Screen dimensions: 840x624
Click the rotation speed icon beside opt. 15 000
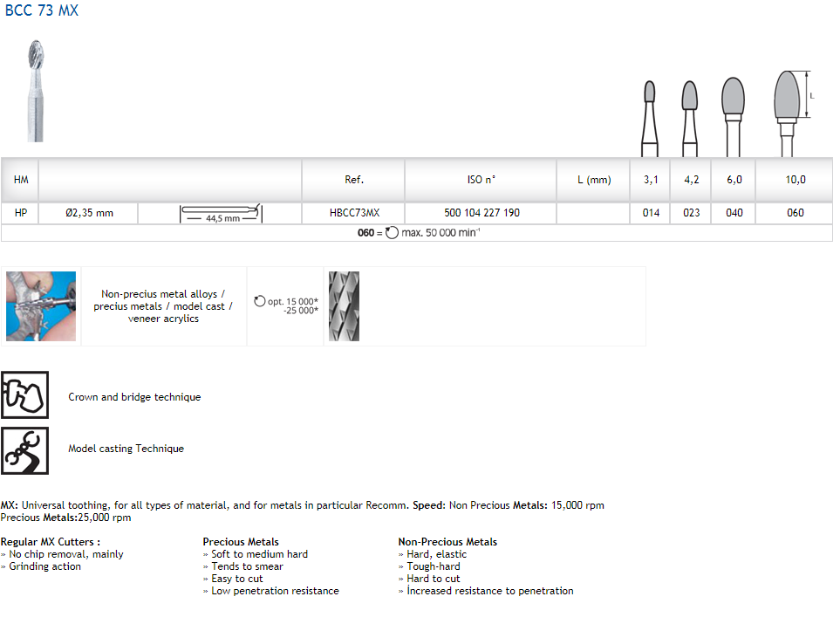[260, 301]
